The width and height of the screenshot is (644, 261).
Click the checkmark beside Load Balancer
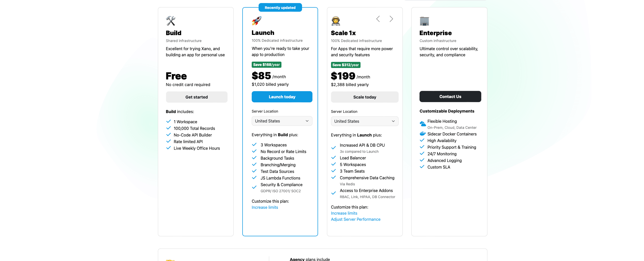click(x=334, y=158)
